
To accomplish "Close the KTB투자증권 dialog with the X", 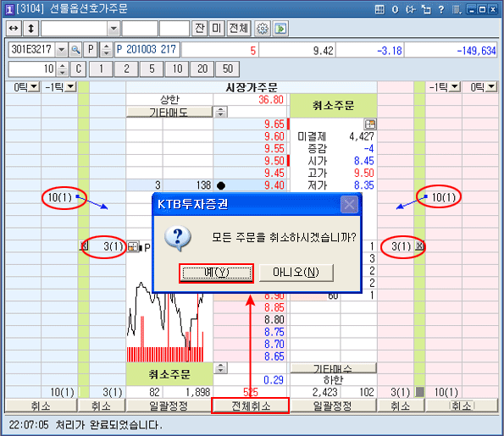I will coord(349,204).
